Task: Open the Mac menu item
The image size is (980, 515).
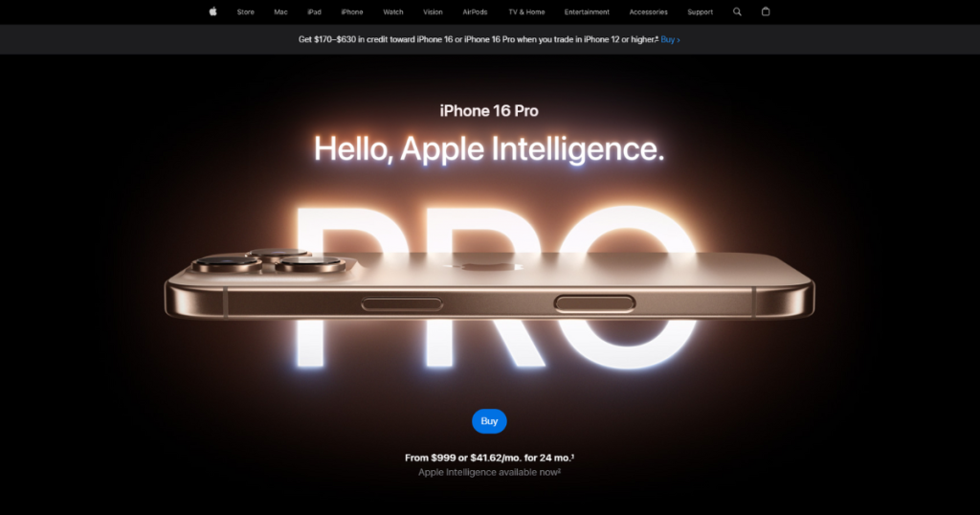Action: click(x=280, y=11)
